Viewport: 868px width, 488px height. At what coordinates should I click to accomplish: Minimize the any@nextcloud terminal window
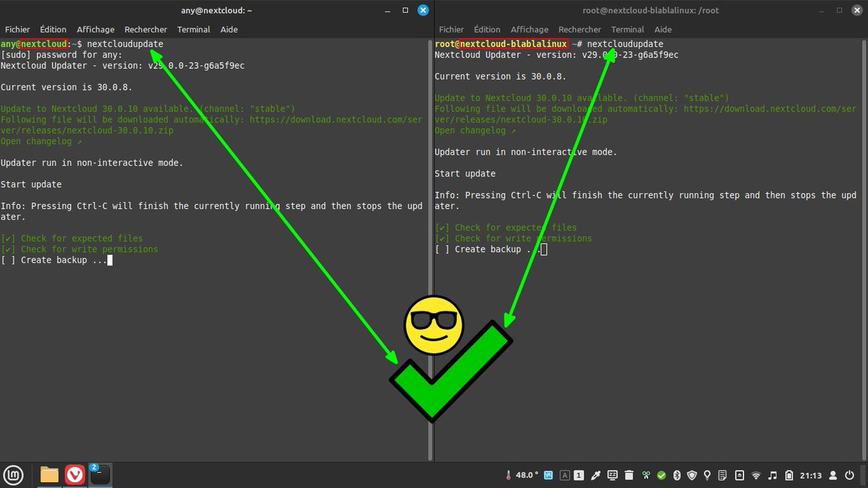(x=388, y=10)
